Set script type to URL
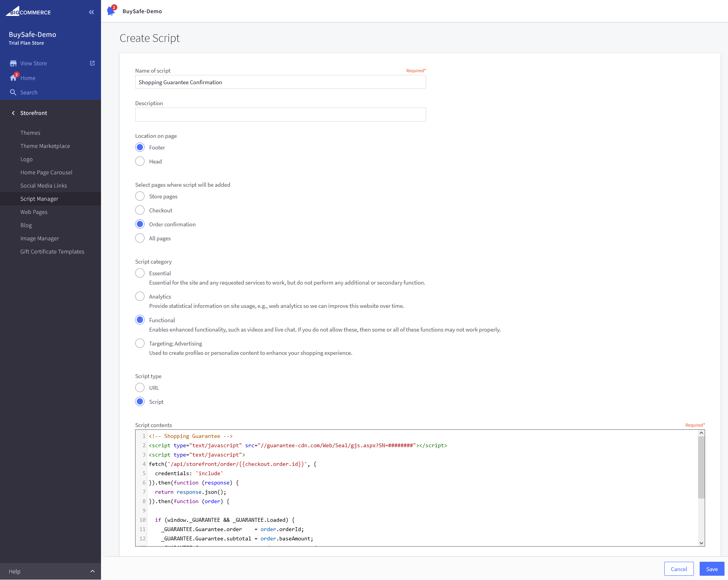Image resolution: width=728 pixels, height=580 pixels. coord(140,387)
